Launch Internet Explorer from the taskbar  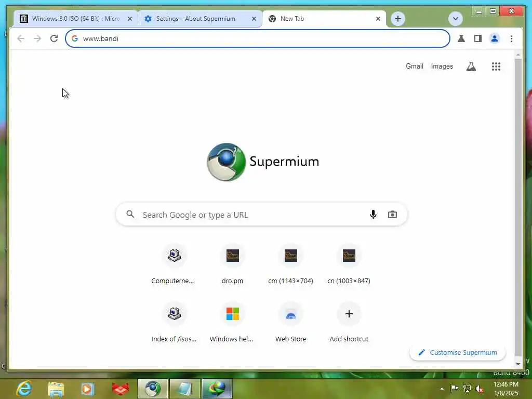[x=24, y=389]
